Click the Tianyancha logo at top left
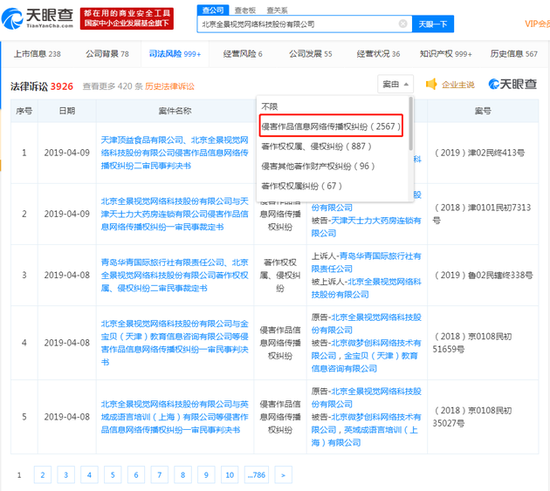 click(38, 19)
